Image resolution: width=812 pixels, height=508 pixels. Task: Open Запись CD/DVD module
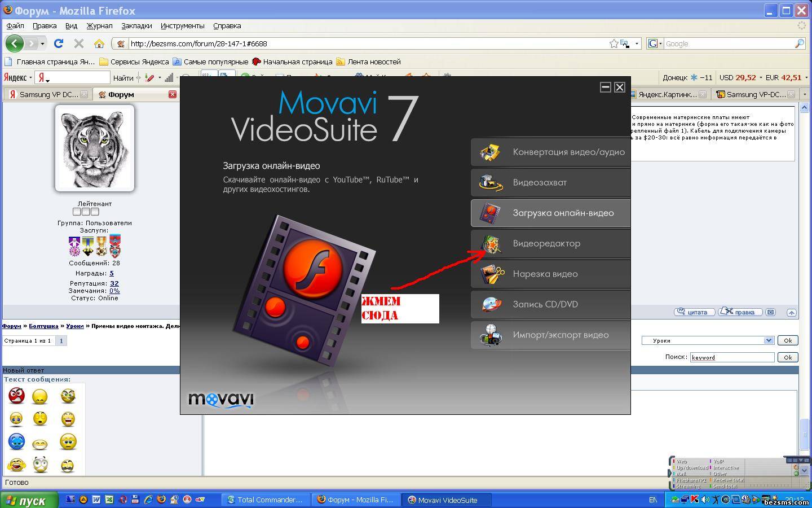point(550,304)
